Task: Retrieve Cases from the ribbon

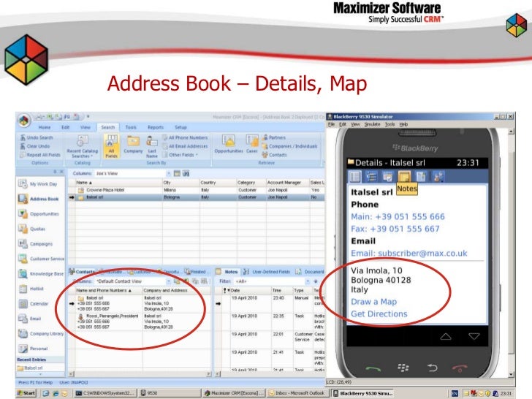Action: pos(251,144)
